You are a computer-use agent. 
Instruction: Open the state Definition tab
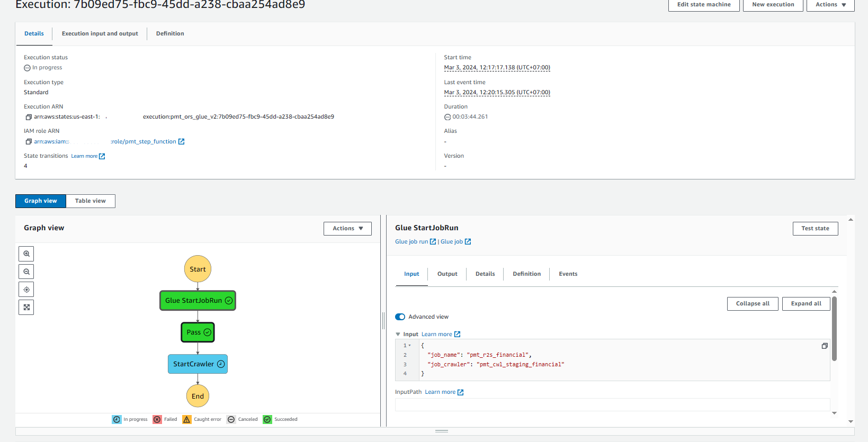(527, 274)
